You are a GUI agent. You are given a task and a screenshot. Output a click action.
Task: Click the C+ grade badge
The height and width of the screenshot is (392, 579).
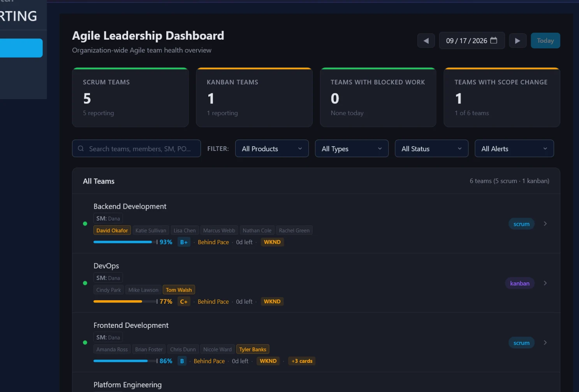click(x=184, y=301)
